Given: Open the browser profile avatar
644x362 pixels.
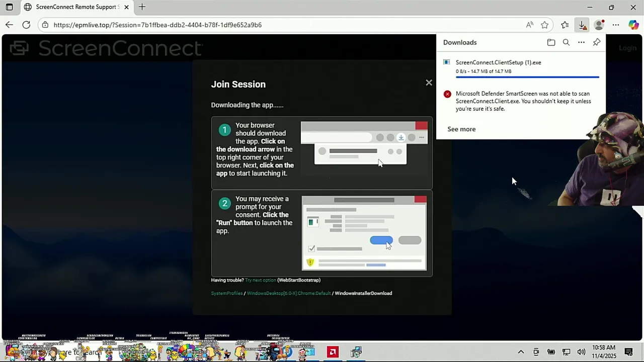Looking at the screenshot, I should [x=599, y=25].
